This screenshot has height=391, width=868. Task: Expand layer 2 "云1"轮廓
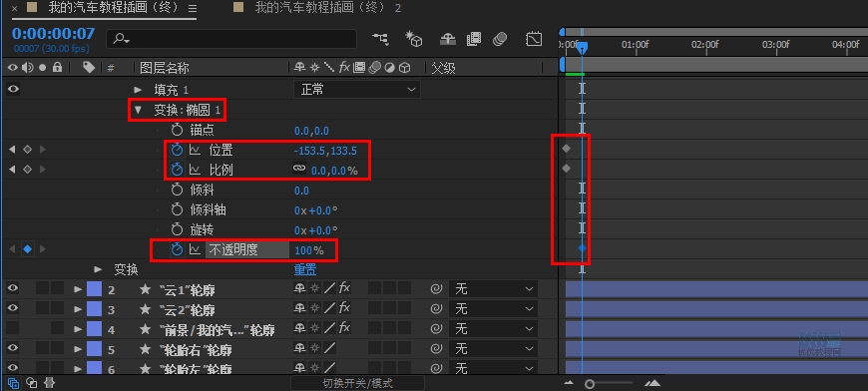tap(78, 289)
